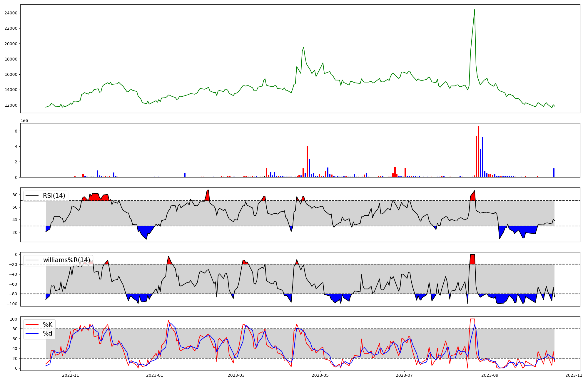
Task: Click the RSI(14) legend label
Action: tap(54, 196)
